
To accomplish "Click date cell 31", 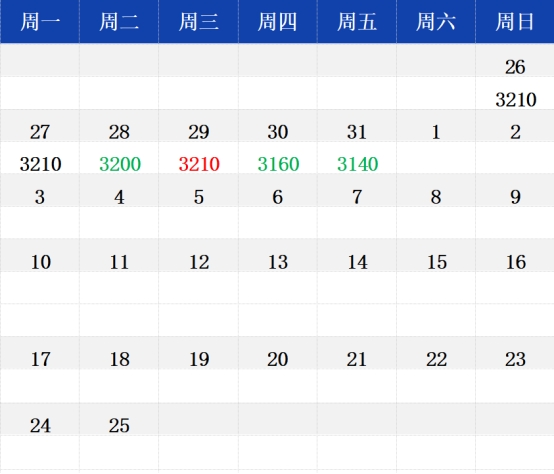I will (357, 132).
